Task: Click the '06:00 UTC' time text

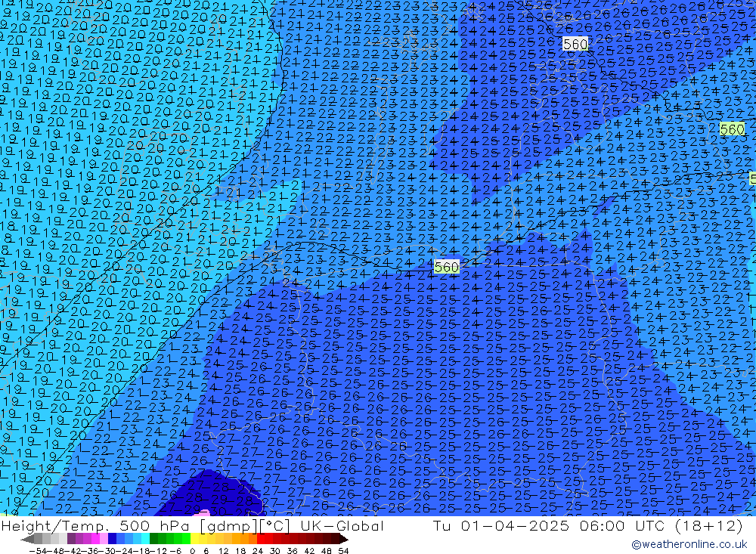Action: coord(622,526)
